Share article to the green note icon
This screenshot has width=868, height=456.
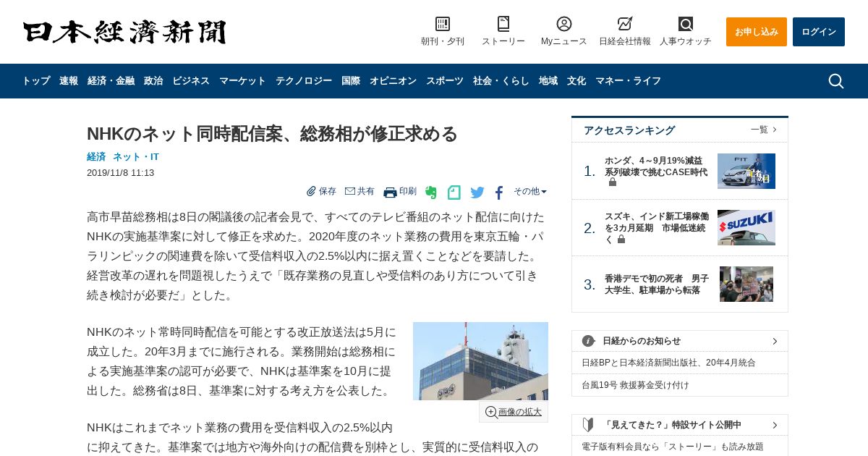pos(454,193)
